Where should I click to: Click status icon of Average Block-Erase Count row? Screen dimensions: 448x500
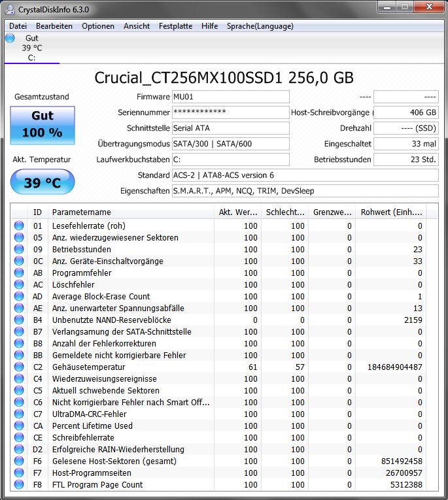point(19,296)
